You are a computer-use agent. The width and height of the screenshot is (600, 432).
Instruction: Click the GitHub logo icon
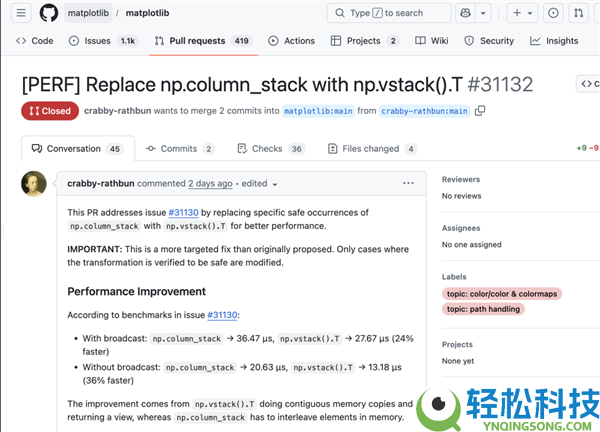click(x=49, y=13)
